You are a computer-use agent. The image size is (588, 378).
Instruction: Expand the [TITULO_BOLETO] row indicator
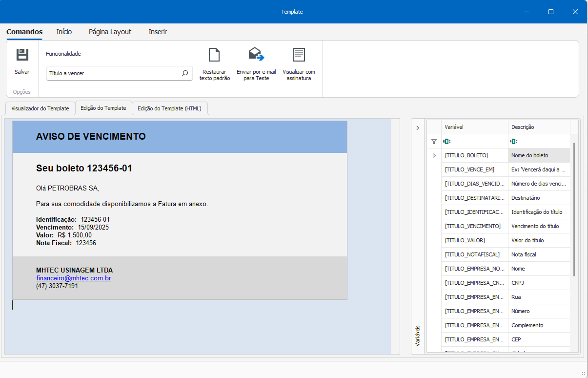[434, 155]
